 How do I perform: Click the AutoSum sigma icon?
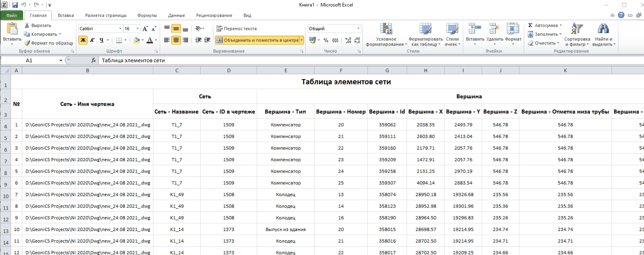(530, 25)
